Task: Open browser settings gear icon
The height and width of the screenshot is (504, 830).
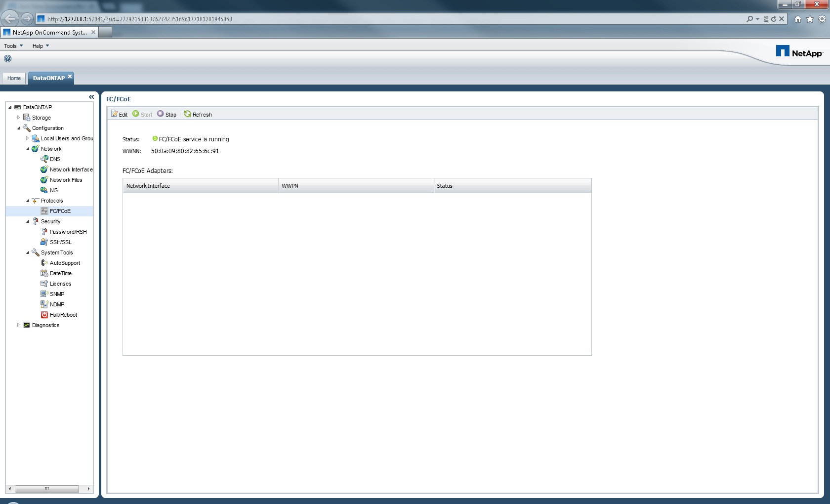Action: [822, 19]
